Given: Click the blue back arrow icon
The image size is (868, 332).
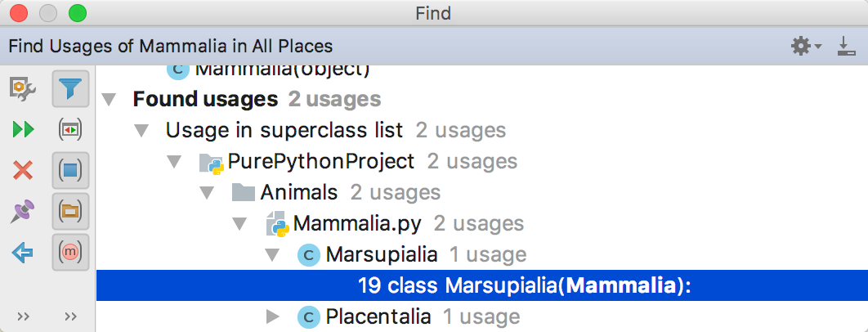Looking at the screenshot, I should (x=23, y=253).
